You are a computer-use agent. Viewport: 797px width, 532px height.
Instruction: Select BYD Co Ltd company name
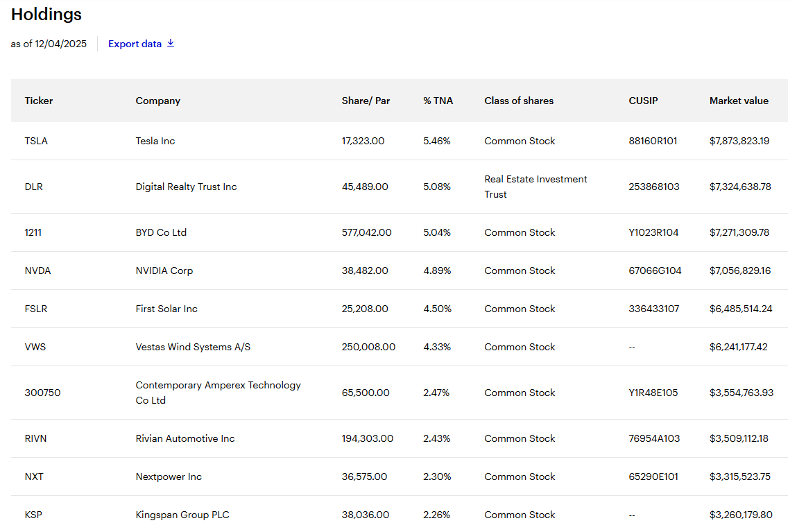point(161,232)
